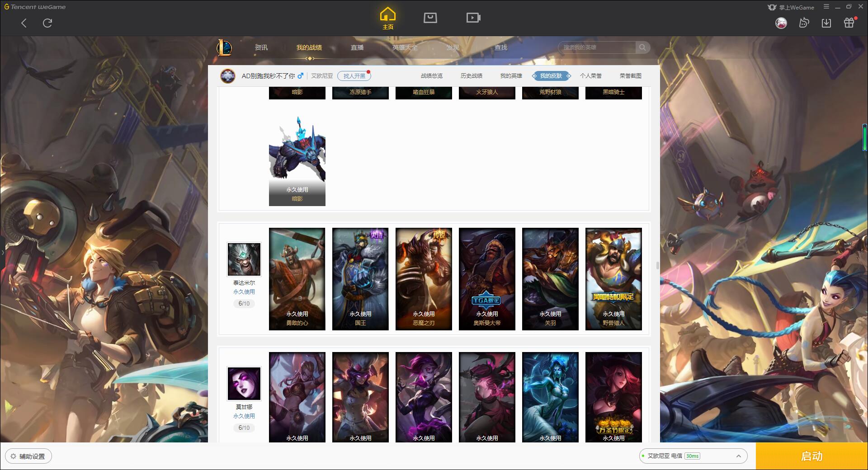Expand the server list chevron
The image size is (868, 470).
pyautogui.click(x=739, y=456)
